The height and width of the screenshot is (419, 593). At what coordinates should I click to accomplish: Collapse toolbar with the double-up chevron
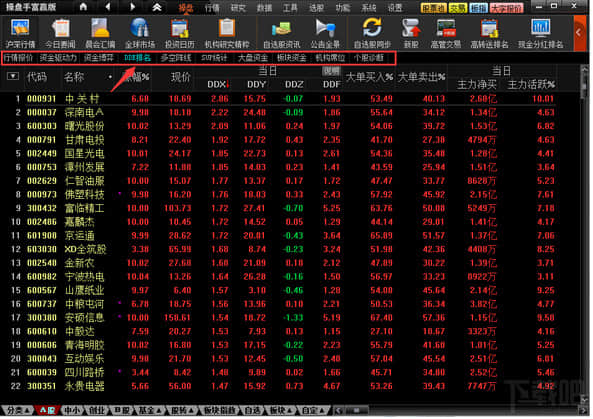pyautogui.click(x=157, y=7)
